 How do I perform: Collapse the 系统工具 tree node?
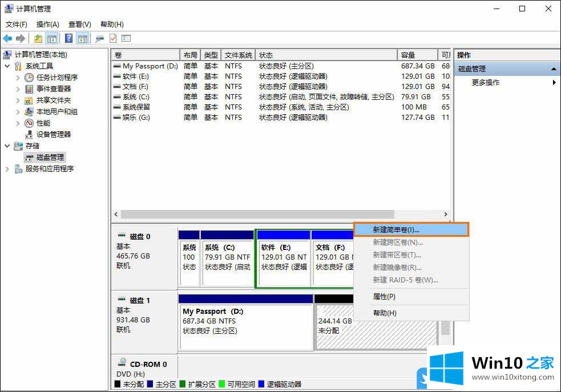(x=7, y=66)
